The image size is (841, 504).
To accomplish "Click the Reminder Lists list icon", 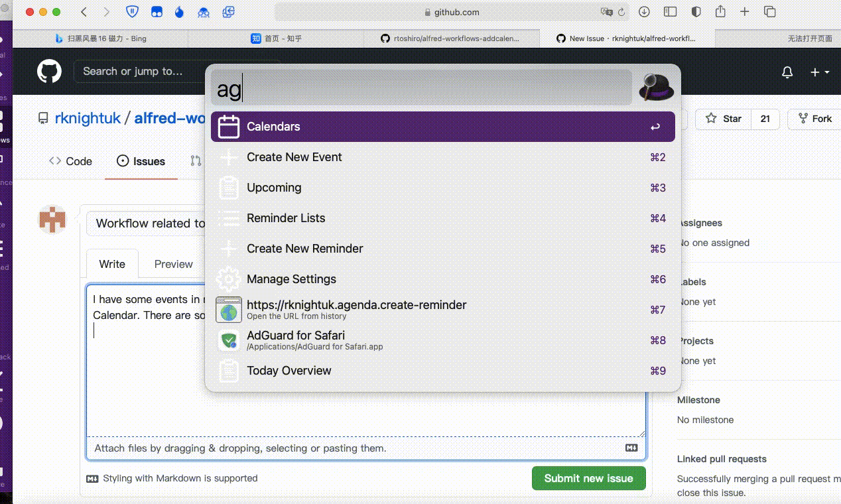I will (x=229, y=218).
